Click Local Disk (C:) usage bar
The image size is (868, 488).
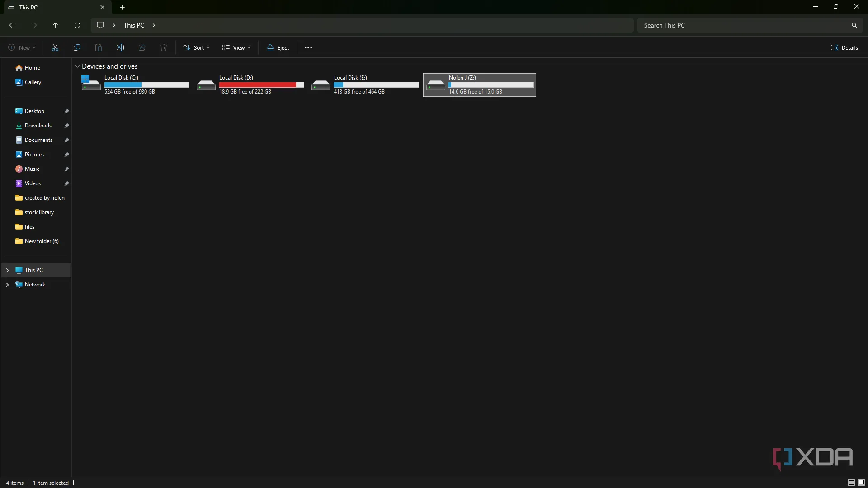pos(146,85)
